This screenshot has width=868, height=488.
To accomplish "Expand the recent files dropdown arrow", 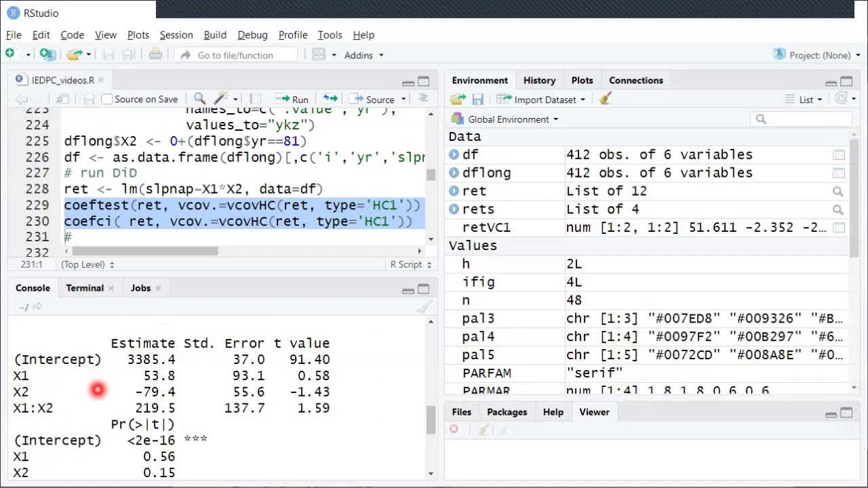I will pos(89,55).
